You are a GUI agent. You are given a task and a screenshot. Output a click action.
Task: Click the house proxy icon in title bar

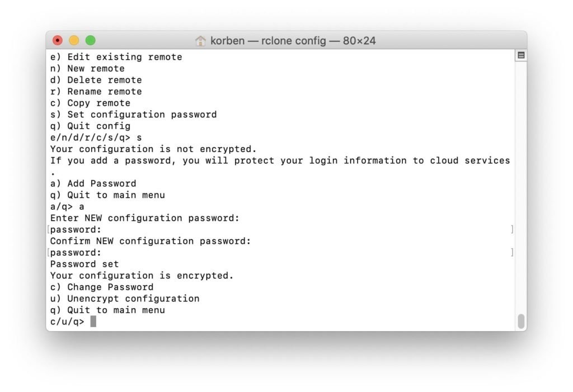[x=200, y=40]
